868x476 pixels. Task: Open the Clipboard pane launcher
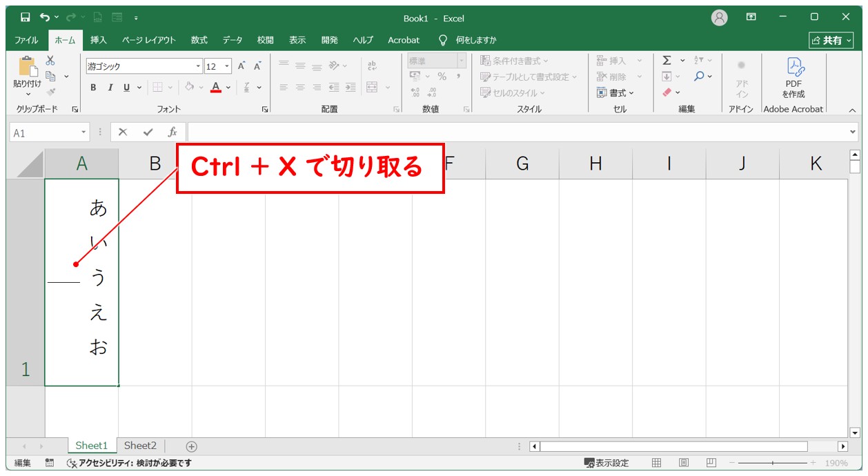click(75, 109)
